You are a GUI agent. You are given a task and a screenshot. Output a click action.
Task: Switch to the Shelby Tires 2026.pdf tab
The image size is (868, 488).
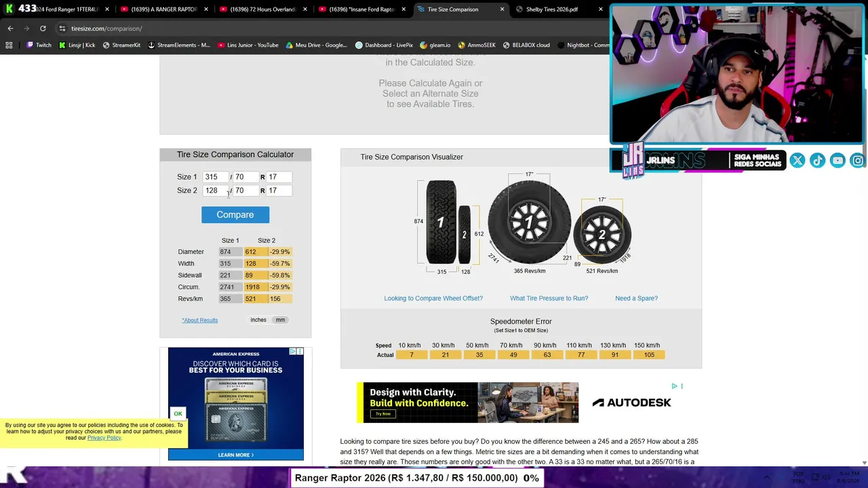(x=558, y=9)
